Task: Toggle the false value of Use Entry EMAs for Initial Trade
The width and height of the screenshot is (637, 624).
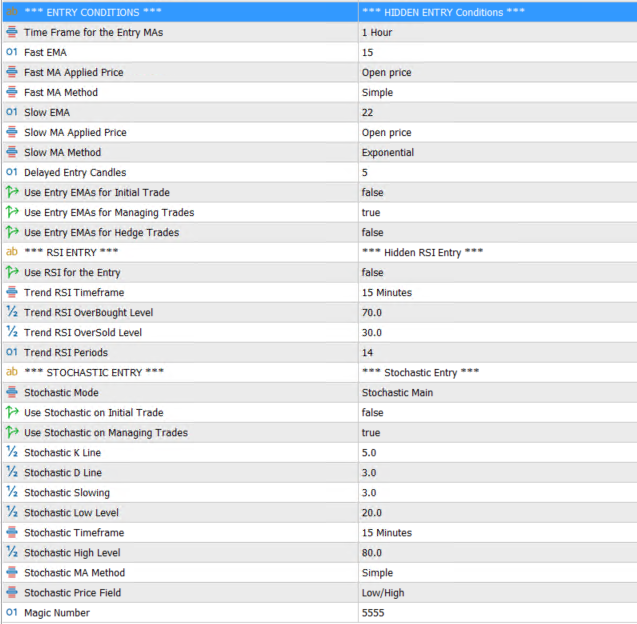Action: (373, 192)
